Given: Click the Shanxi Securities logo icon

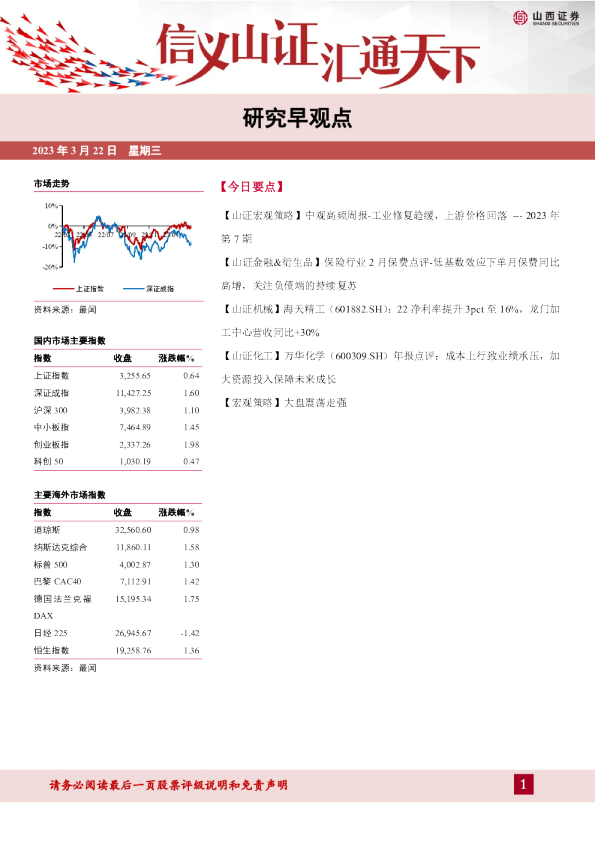Looking at the screenshot, I should click(520, 18).
